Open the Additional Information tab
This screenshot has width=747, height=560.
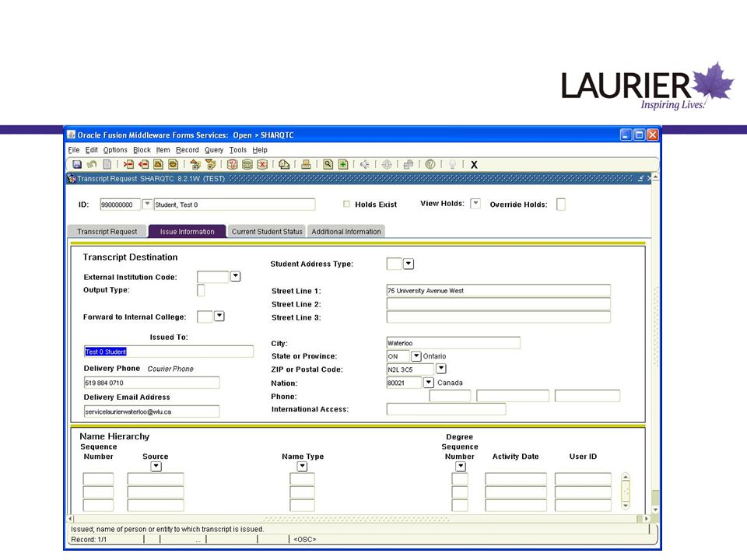[x=346, y=232]
